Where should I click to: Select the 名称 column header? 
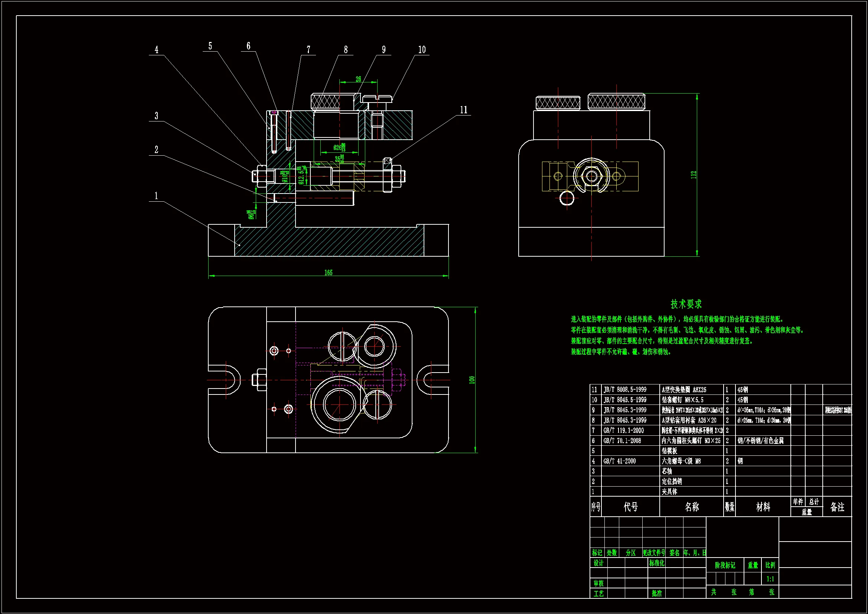(691, 507)
